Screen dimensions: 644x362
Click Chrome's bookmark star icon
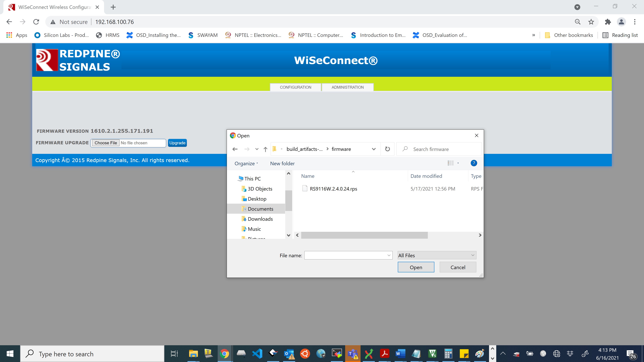pos(591,22)
